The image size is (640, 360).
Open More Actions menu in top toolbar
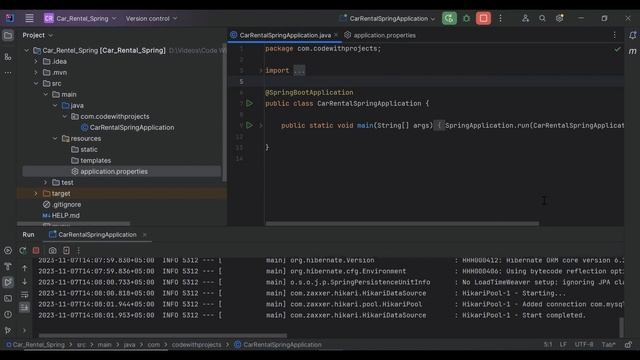(x=500, y=18)
